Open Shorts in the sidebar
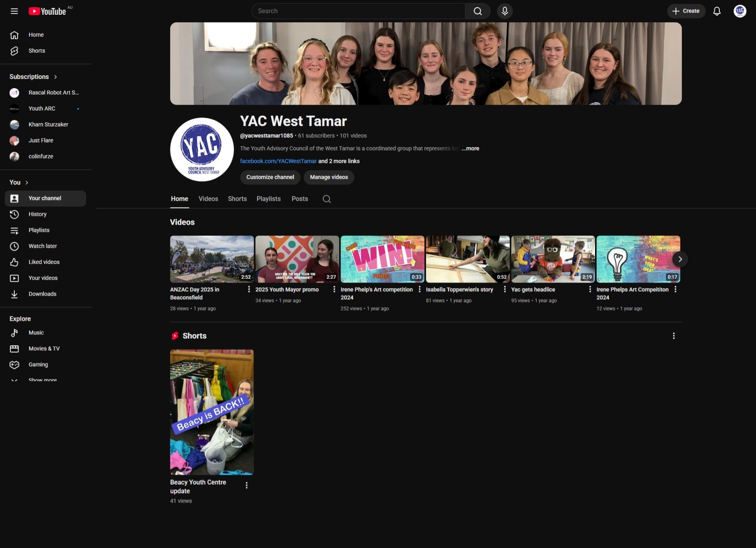 [46, 51]
